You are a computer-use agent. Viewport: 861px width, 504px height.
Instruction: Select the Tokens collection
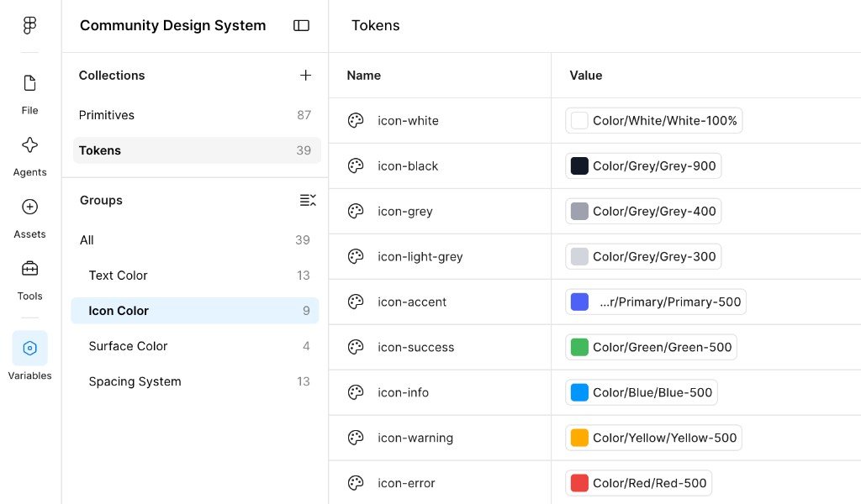[197, 150]
